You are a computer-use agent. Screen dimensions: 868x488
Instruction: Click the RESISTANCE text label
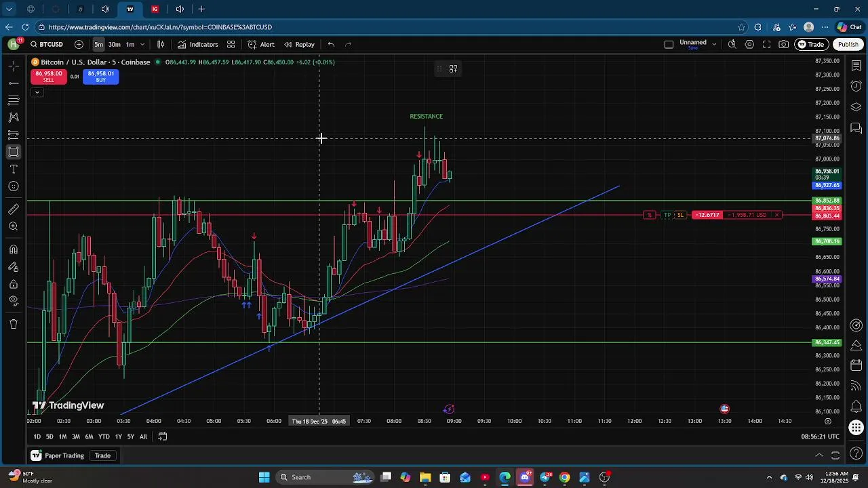point(426,117)
